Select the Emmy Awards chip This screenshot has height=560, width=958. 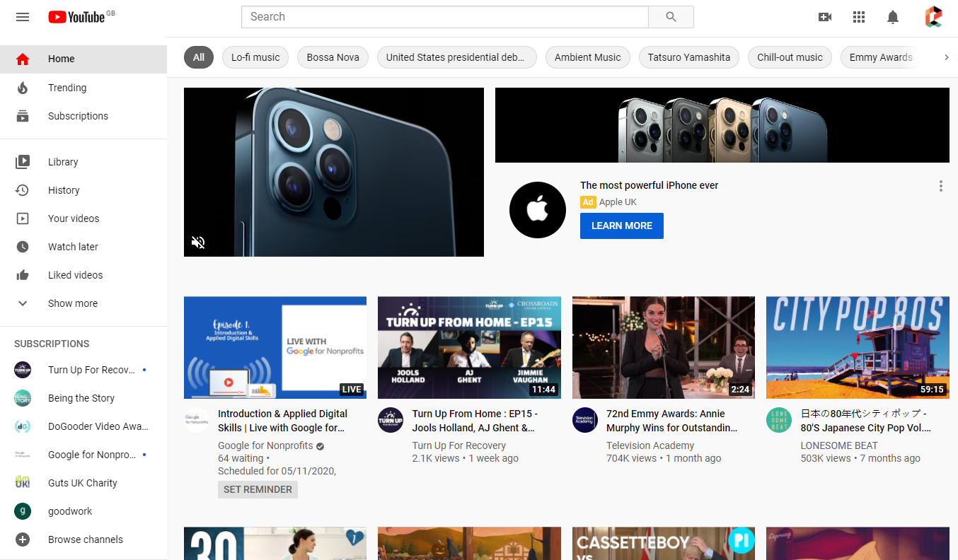point(881,57)
